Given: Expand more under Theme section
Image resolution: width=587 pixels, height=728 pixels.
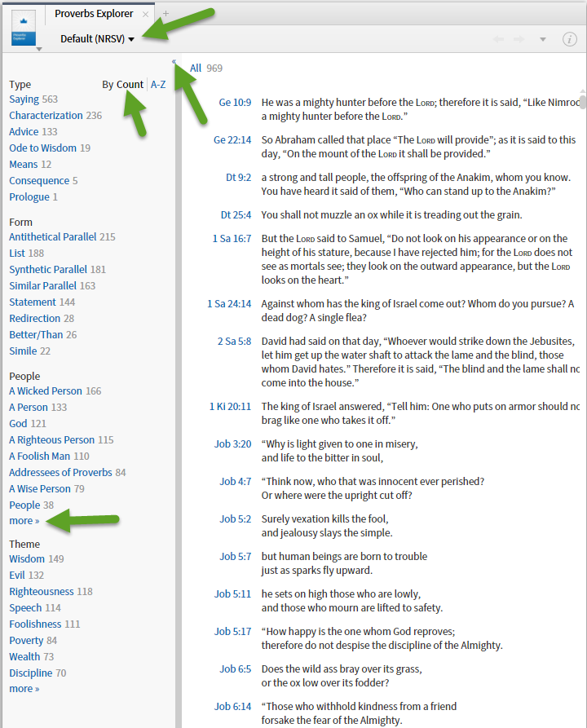Looking at the screenshot, I should point(24,689).
